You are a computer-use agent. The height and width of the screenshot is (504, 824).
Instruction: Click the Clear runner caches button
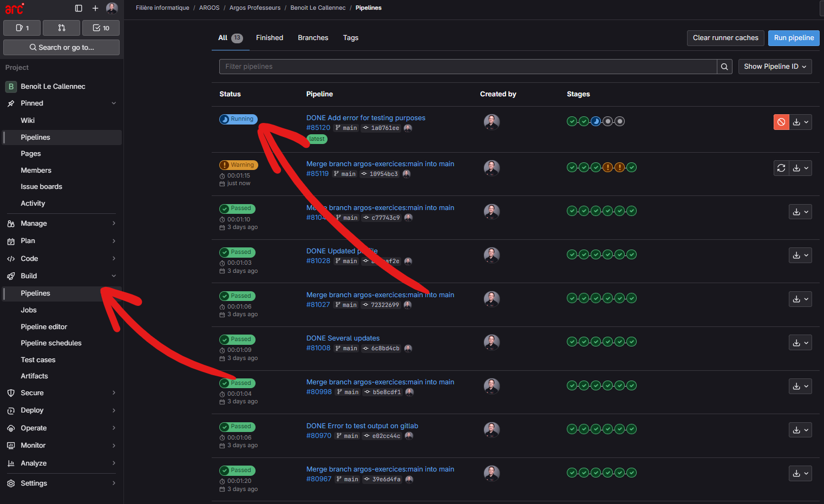[725, 38]
